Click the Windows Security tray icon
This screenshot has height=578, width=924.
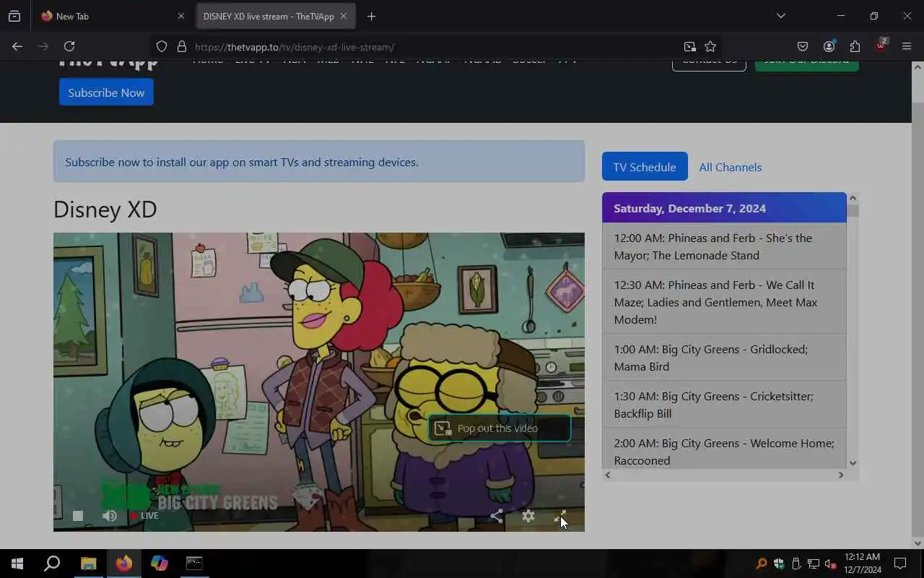pos(779,564)
